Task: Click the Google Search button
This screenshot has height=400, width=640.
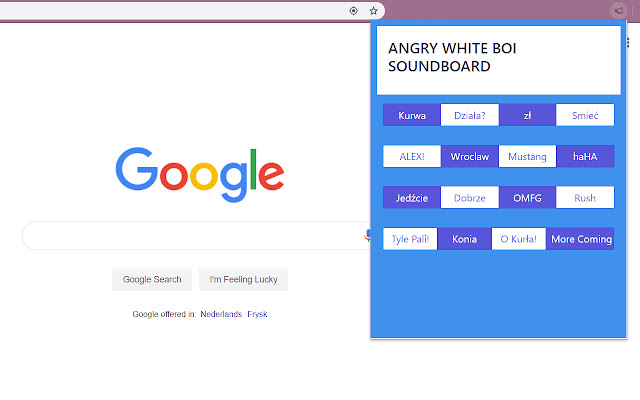Action: pos(152,280)
